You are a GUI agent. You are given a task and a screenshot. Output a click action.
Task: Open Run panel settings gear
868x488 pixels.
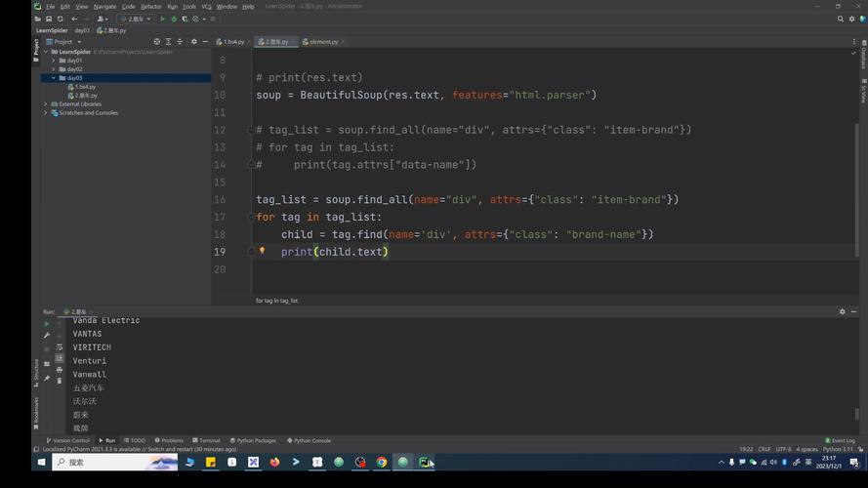(842, 311)
